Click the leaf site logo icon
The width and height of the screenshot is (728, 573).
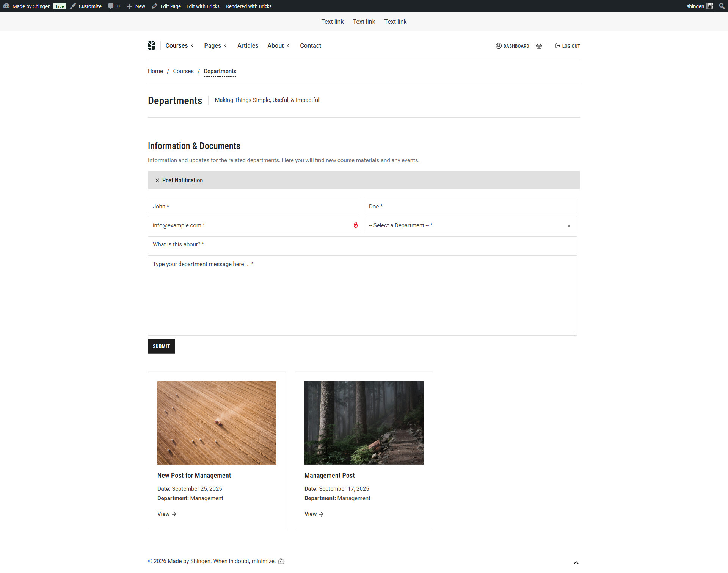[152, 45]
